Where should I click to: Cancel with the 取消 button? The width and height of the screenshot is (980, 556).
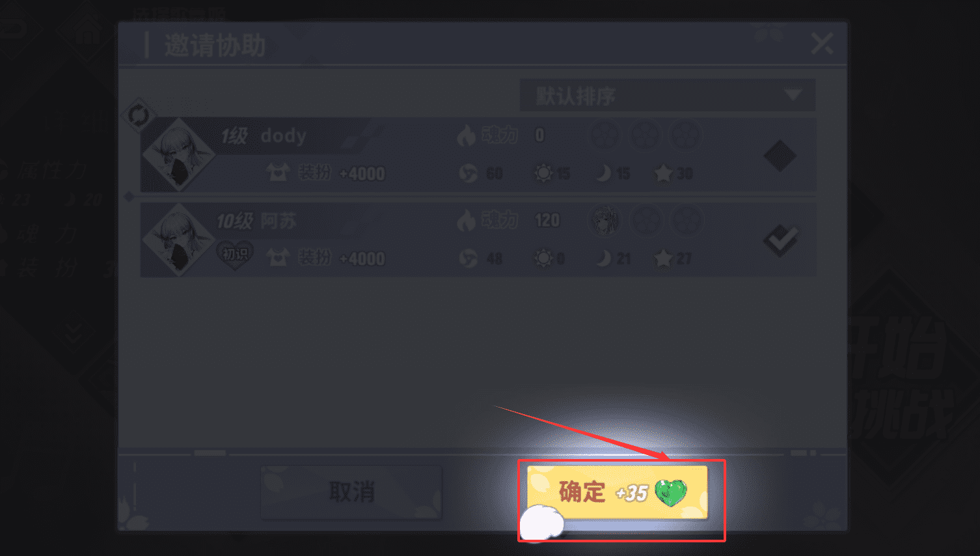351,492
